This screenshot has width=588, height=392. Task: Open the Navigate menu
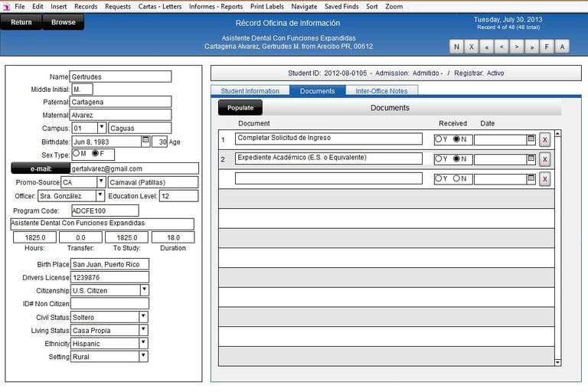[304, 7]
